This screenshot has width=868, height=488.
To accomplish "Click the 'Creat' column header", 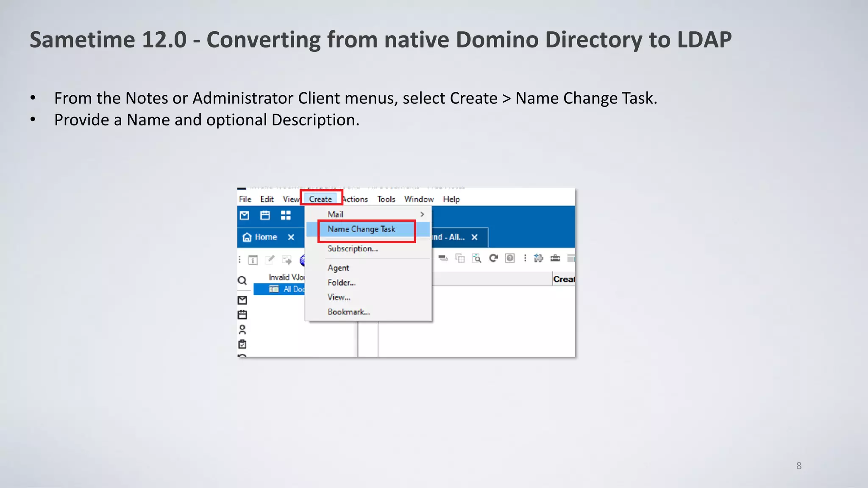I will click(564, 279).
